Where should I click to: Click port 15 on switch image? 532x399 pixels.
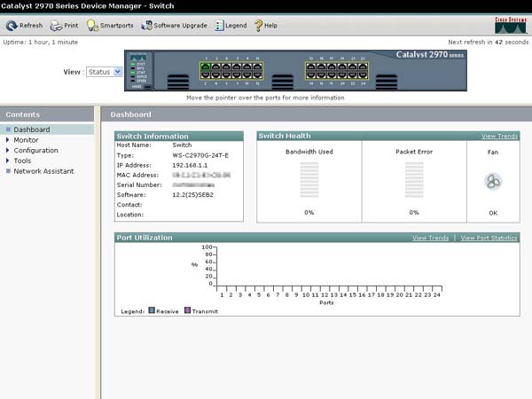coord(321,66)
